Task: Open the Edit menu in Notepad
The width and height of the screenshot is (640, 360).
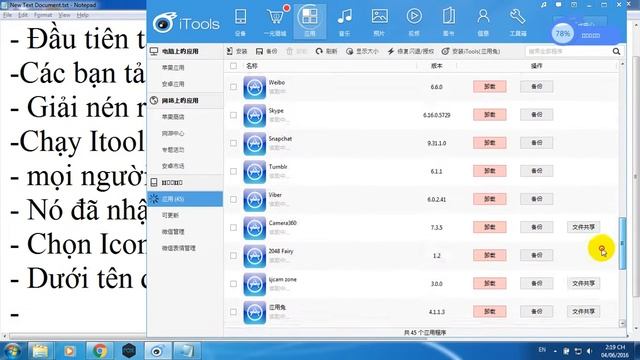Action: [x=23, y=15]
